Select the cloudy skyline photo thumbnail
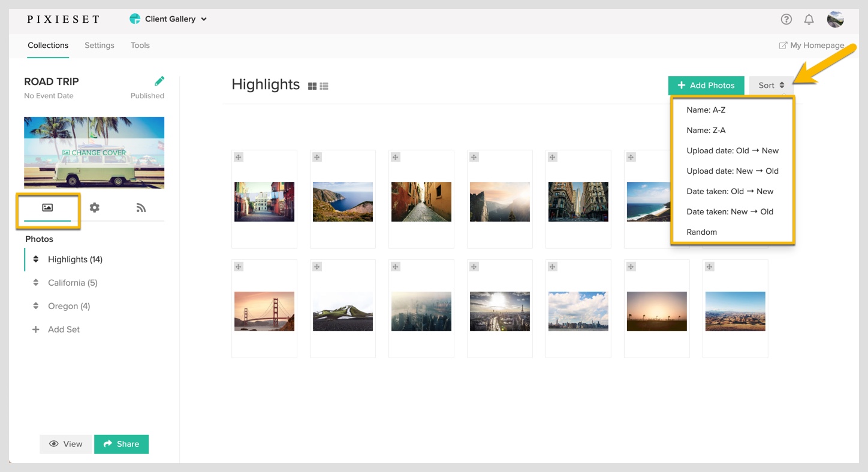868x472 pixels. (x=578, y=311)
